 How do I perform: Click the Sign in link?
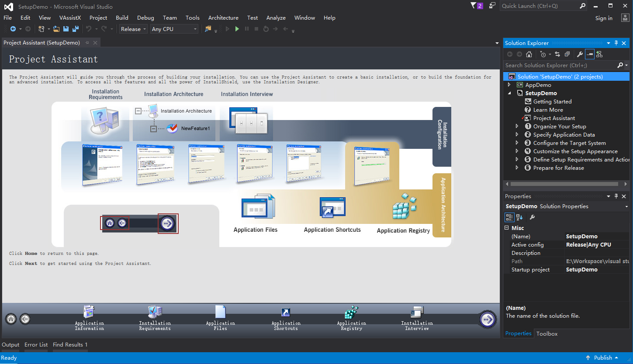click(x=604, y=18)
